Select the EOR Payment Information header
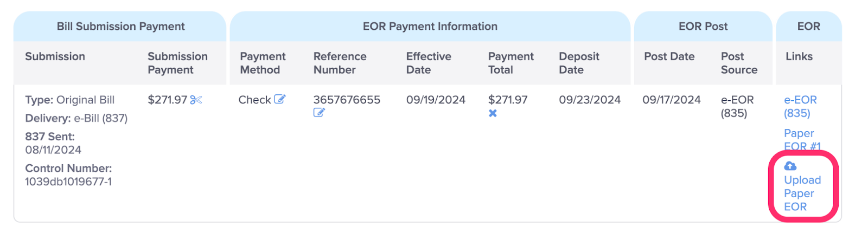This screenshot has width=868, height=233. [430, 26]
